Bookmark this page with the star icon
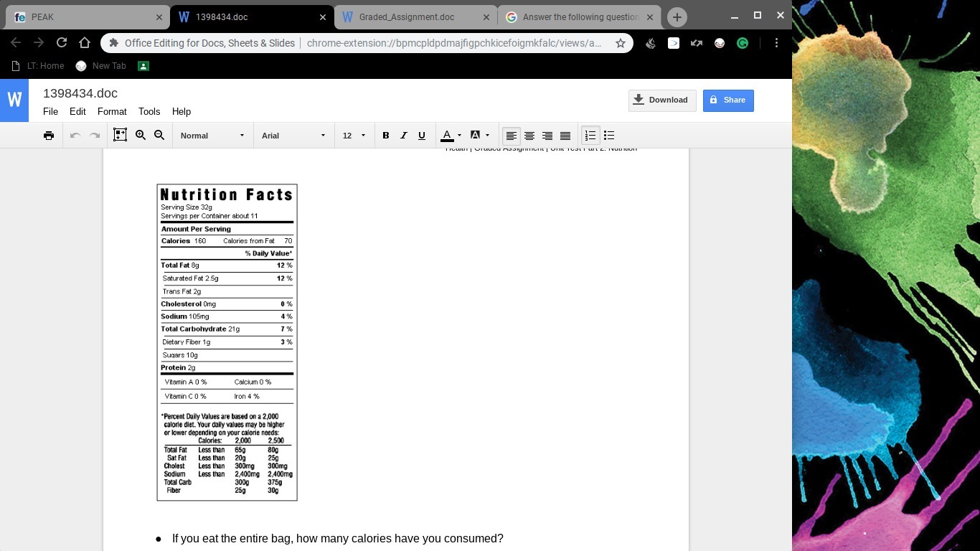 point(621,43)
